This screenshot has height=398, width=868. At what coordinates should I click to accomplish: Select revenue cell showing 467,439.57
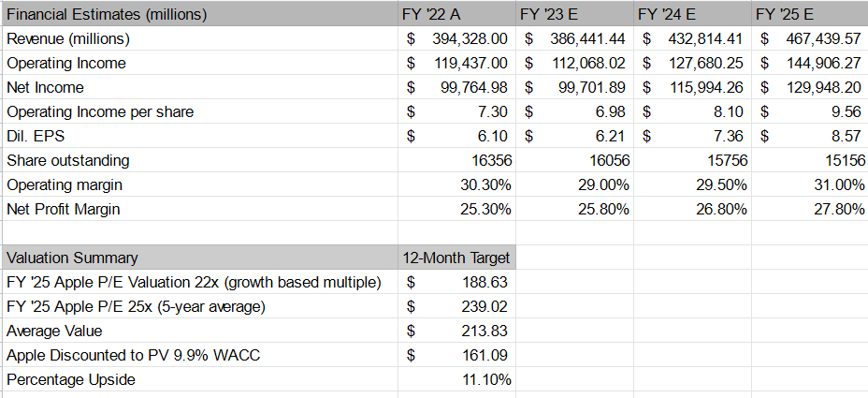coord(810,38)
